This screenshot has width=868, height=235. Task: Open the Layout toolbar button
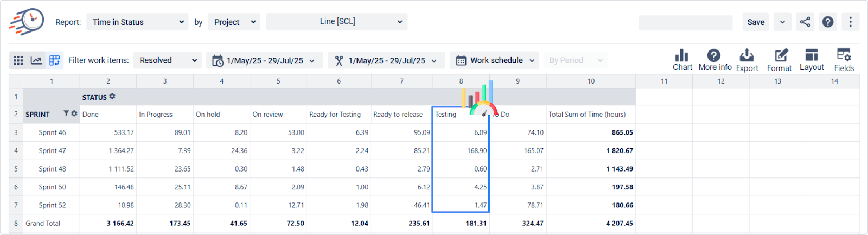pyautogui.click(x=812, y=60)
